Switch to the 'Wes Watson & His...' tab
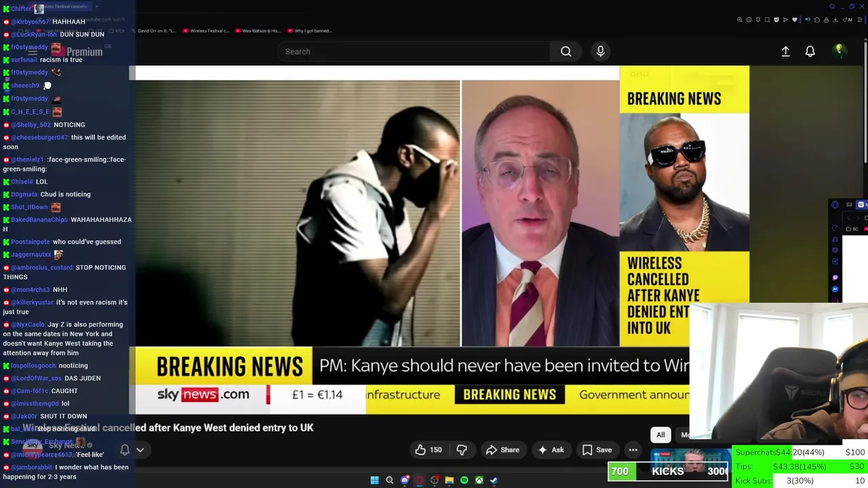This screenshot has width=868, height=488. pyautogui.click(x=258, y=30)
